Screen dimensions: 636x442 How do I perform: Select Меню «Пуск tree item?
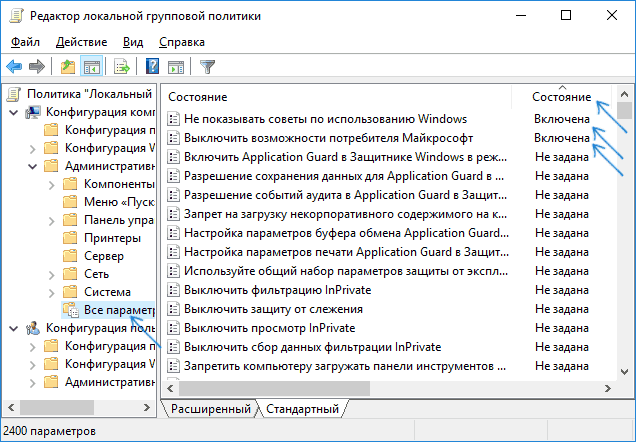coord(119,202)
